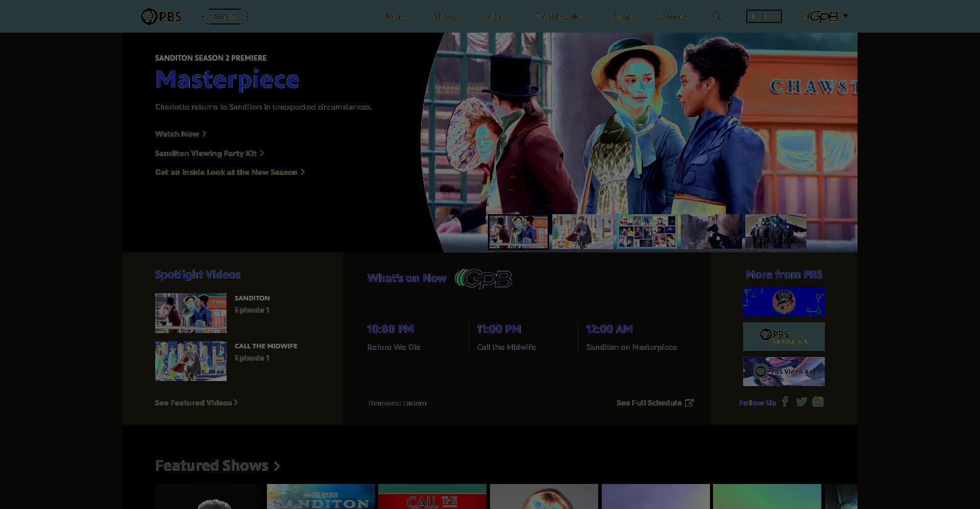
Task: Open See Full Schedule link
Action: [655, 403]
